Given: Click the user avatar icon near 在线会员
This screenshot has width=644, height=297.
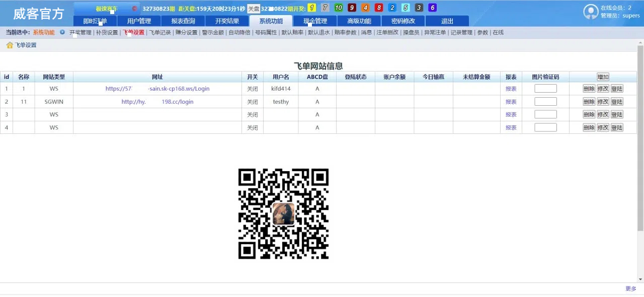Looking at the screenshot, I should tap(591, 12).
